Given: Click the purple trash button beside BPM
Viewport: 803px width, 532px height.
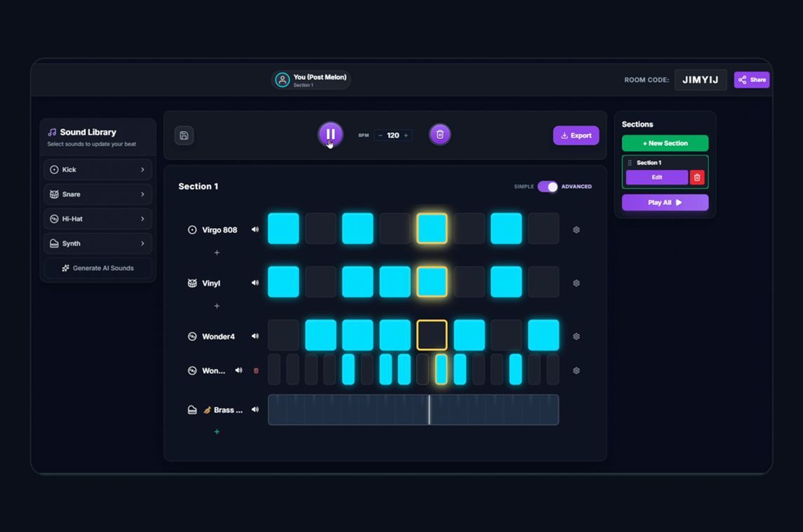Looking at the screenshot, I should (x=439, y=135).
